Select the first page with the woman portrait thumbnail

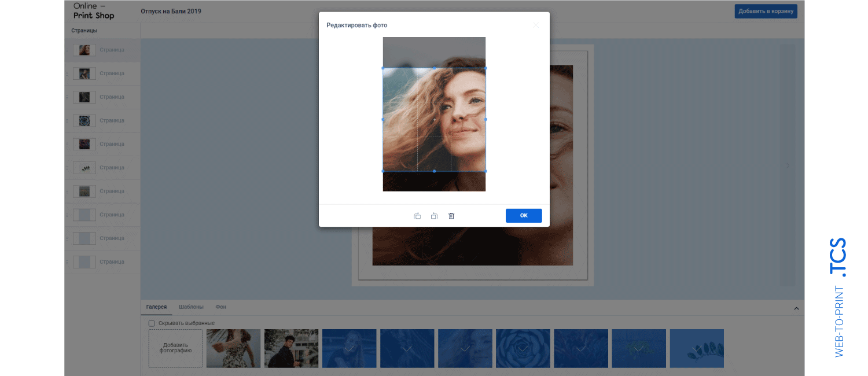coord(102,50)
